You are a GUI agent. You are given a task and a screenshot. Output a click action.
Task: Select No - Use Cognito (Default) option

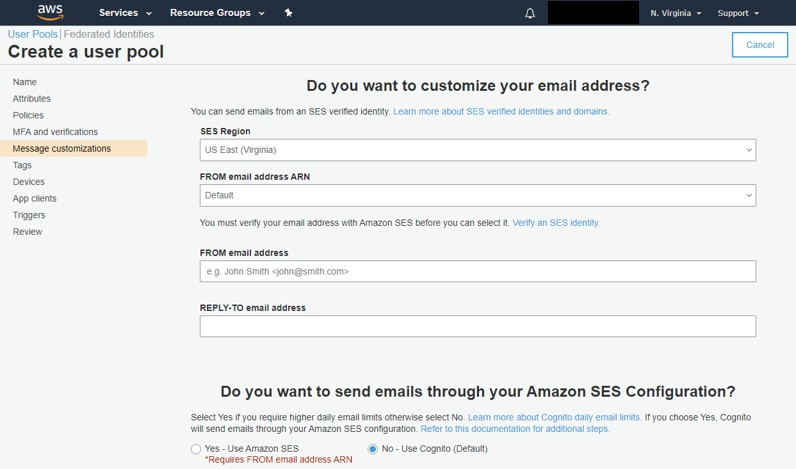pyautogui.click(x=373, y=449)
